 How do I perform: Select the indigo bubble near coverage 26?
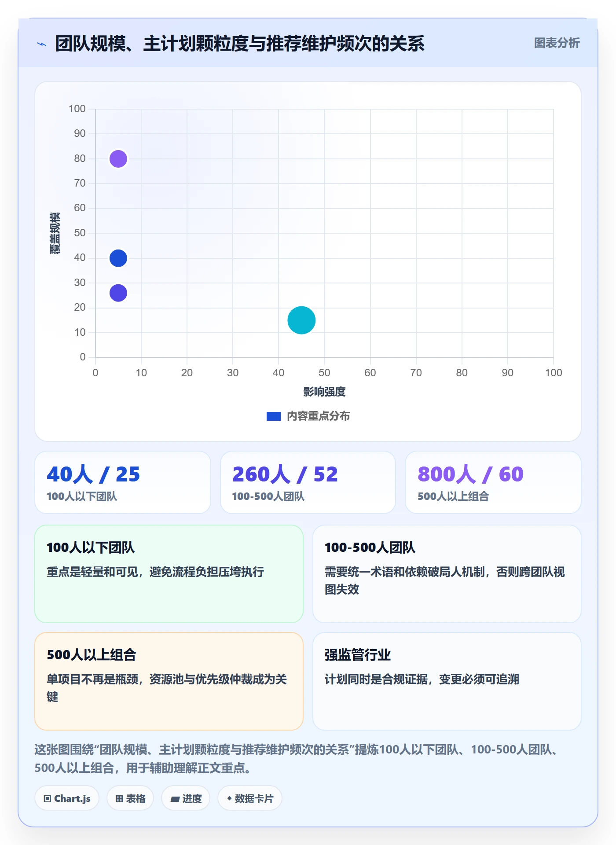click(x=118, y=293)
